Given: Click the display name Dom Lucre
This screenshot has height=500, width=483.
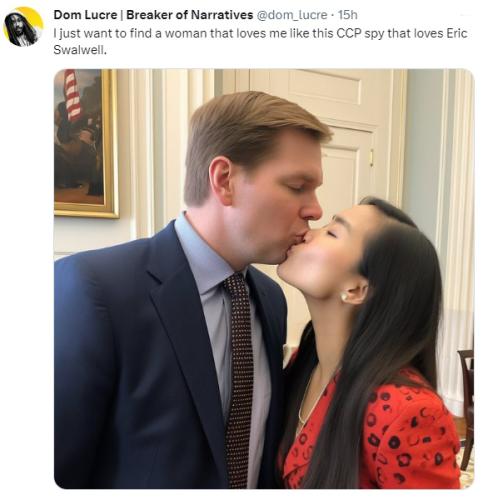Looking at the screenshot, I should [85, 15].
